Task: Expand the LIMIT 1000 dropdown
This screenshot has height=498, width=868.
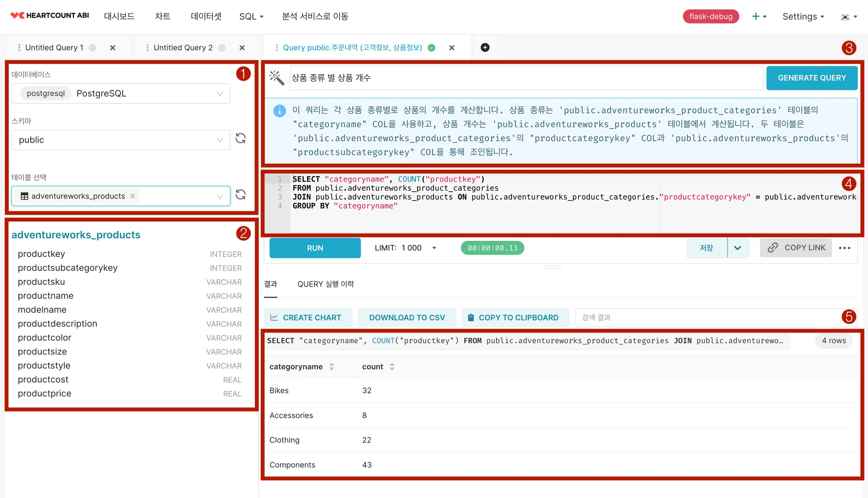Action: point(434,248)
